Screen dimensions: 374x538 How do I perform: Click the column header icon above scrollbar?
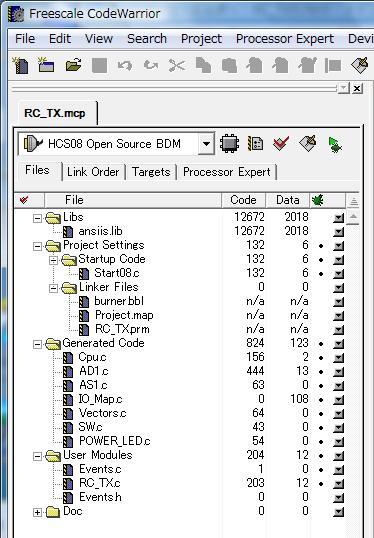click(353, 201)
